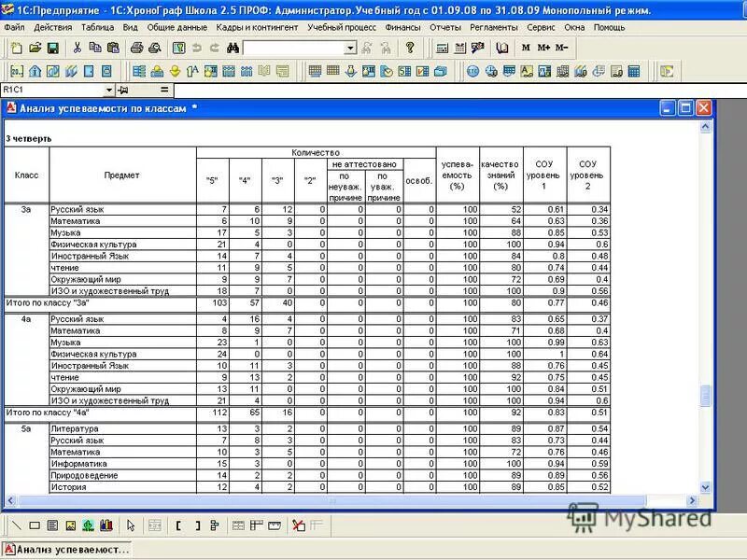The height and width of the screenshot is (560, 747).
Task: Print the table with the printer icon
Action: coord(137,48)
